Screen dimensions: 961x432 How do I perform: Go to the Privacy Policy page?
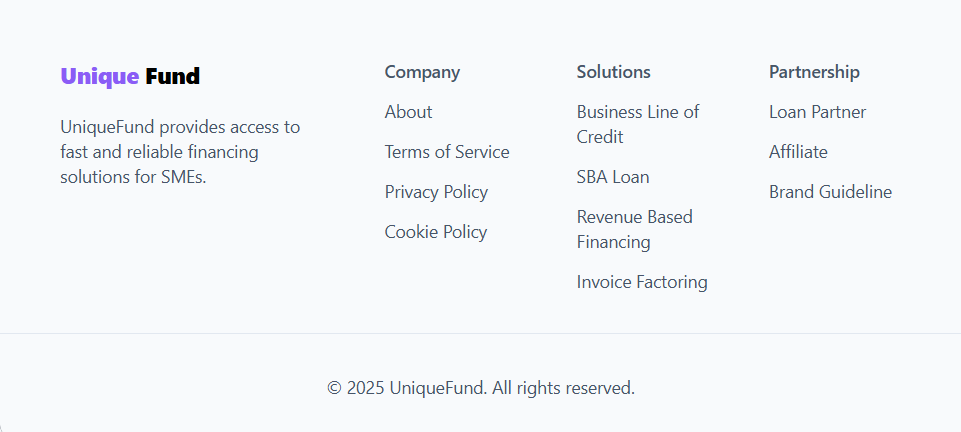(436, 192)
